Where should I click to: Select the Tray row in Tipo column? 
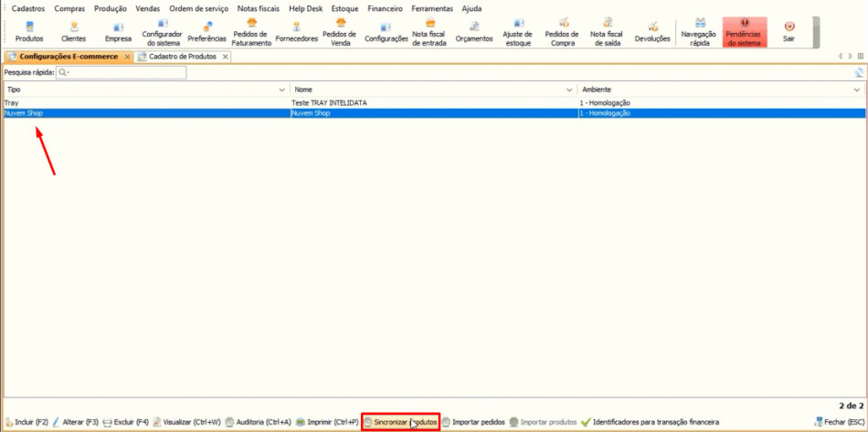[x=146, y=103]
